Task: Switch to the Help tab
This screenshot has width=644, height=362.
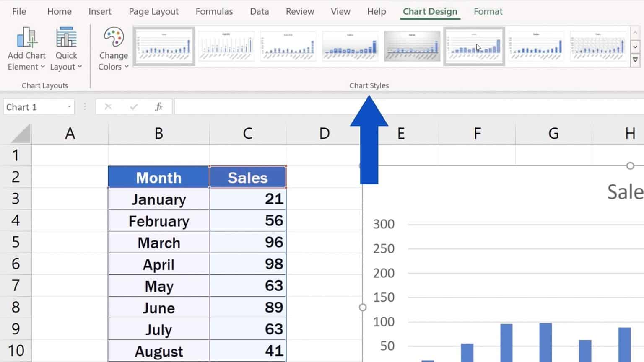Action: click(377, 11)
